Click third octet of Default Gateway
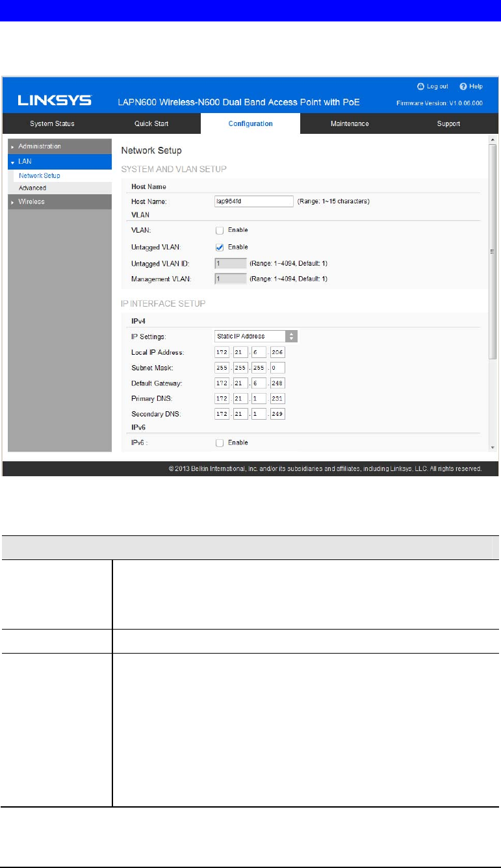Image resolution: width=501 pixels, height=868 pixels. click(259, 383)
